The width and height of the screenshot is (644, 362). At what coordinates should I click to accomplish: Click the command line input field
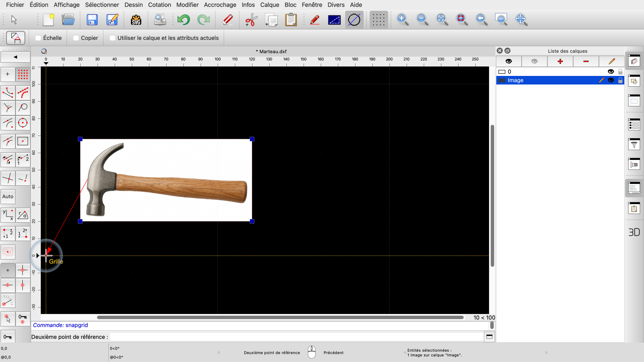(x=296, y=337)
